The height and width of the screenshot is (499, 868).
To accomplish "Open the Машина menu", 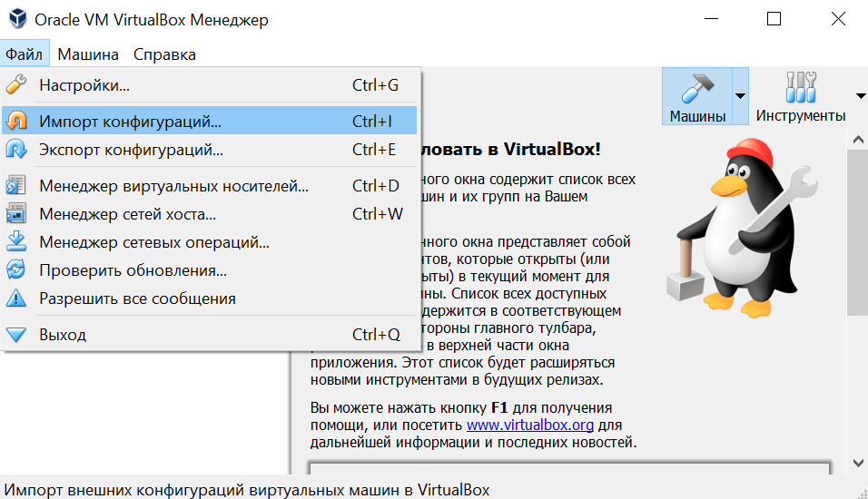I will point(88,54).
